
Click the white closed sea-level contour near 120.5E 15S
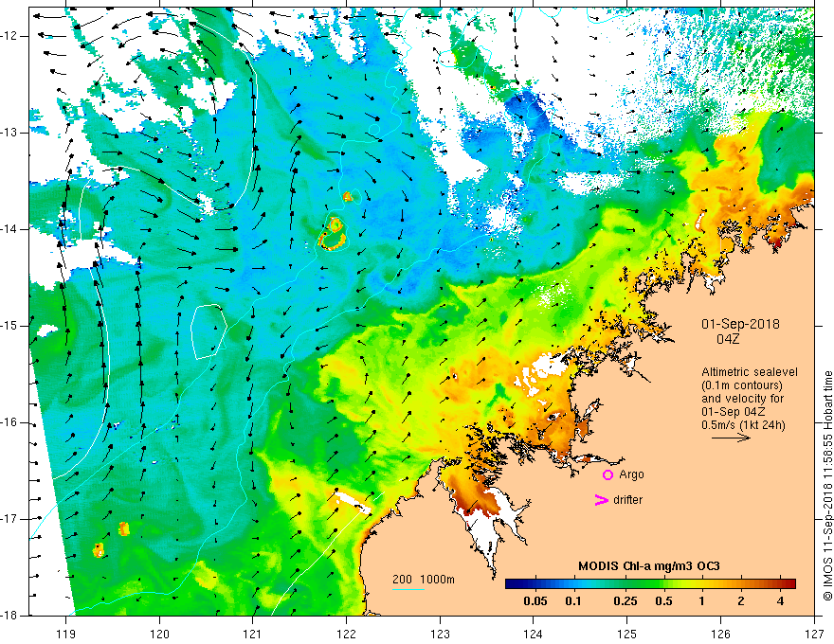coord(208,332)
